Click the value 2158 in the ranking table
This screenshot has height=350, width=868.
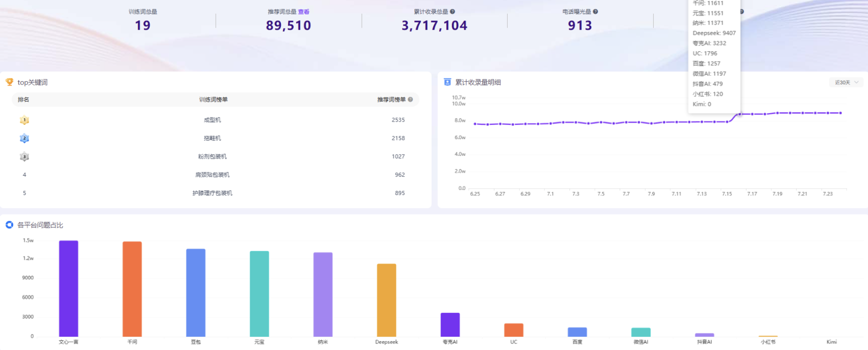coord(398,139)
